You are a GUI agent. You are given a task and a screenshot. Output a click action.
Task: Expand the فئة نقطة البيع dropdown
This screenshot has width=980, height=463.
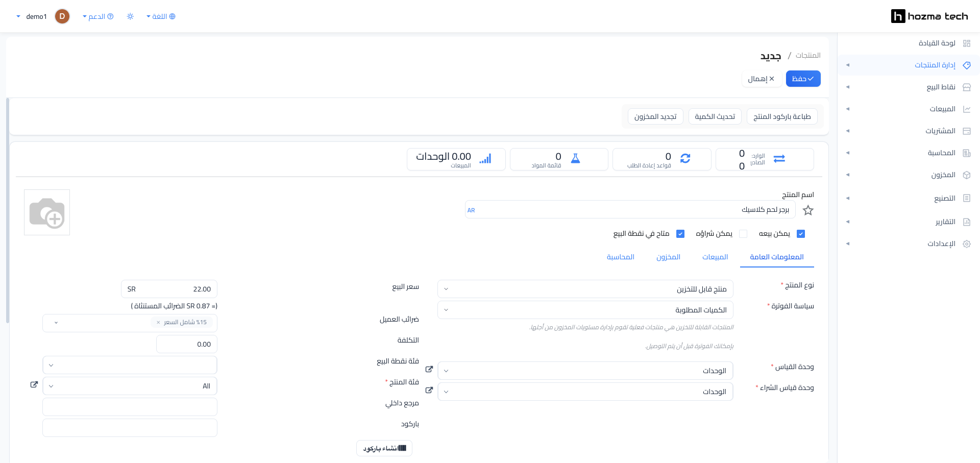click(x=130, y=365)
